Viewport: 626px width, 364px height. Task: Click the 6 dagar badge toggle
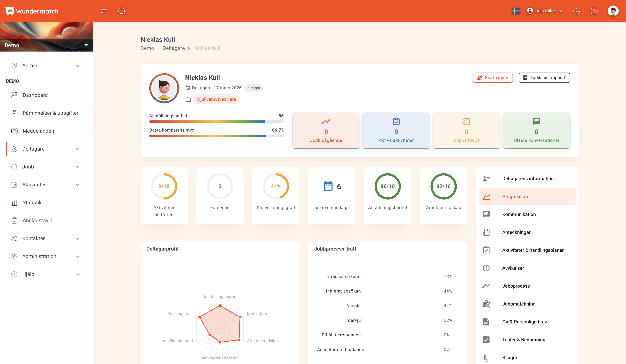click(254, 88)
